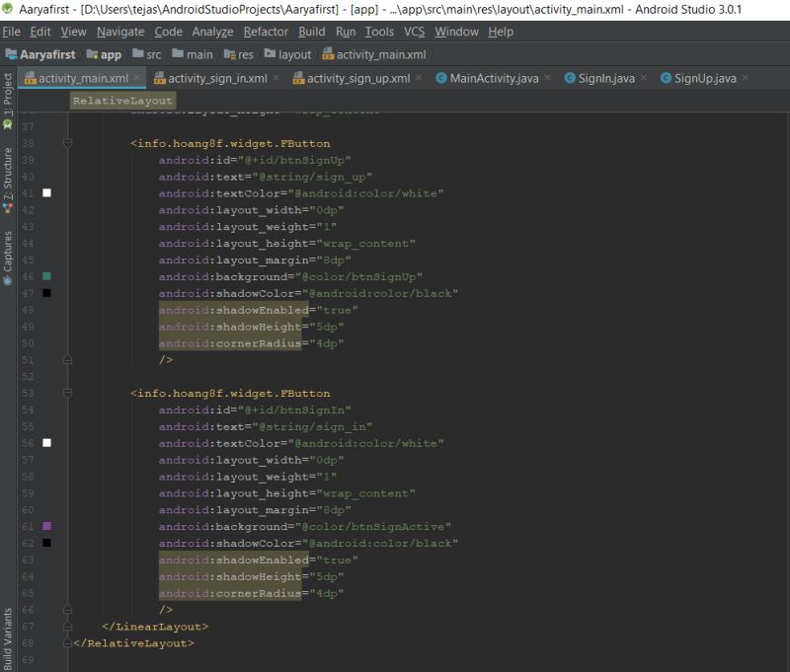This screenshot has width=790, height=672.
Task: Collapse the btnSignUp FButton code fold
Action: coord(66,143)
